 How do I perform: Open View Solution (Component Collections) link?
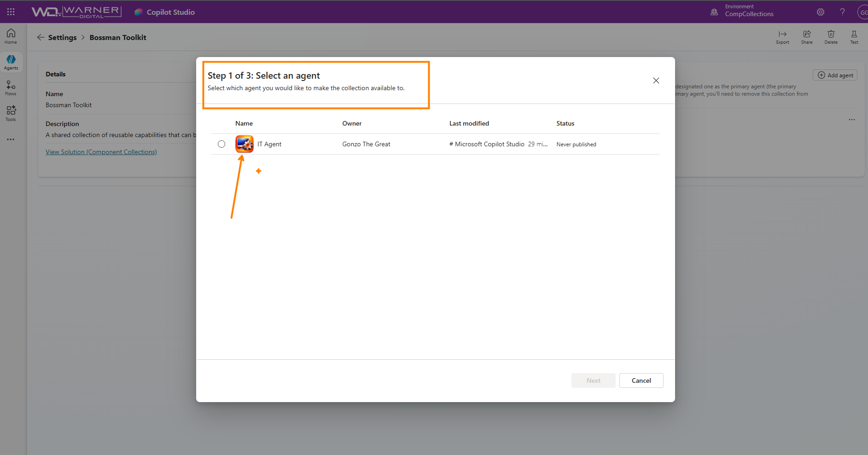tap(101, 152)
